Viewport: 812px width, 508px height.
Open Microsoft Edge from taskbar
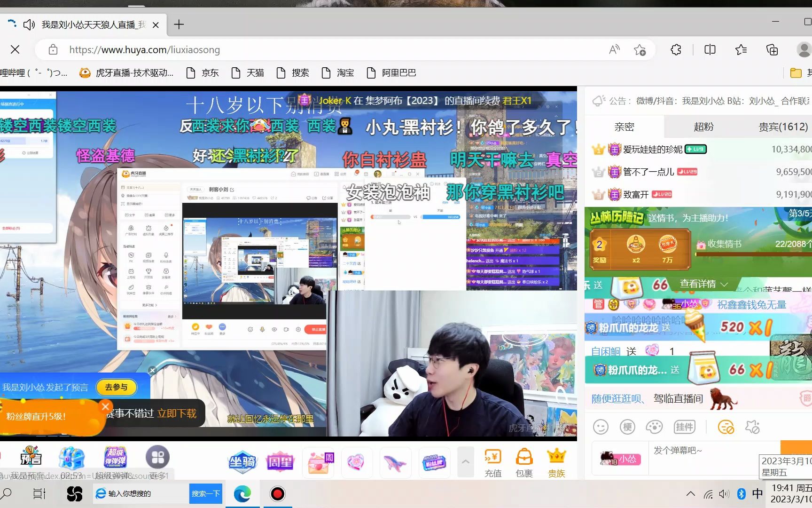pos(242,493)
